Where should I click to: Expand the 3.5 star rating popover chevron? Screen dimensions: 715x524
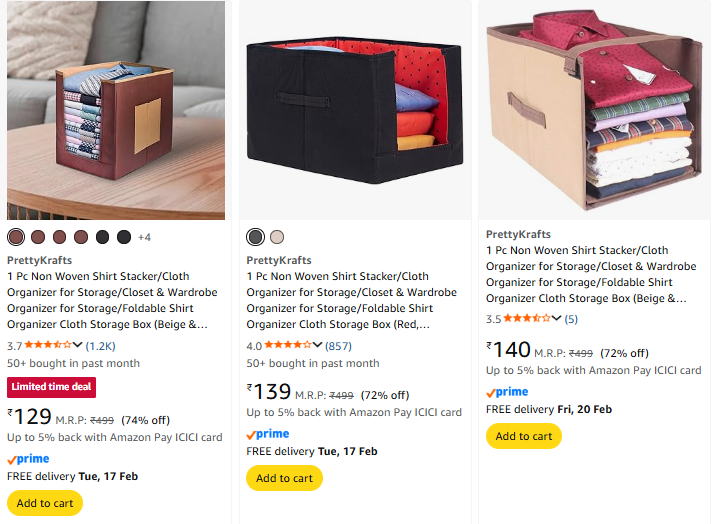click(558, 319)
